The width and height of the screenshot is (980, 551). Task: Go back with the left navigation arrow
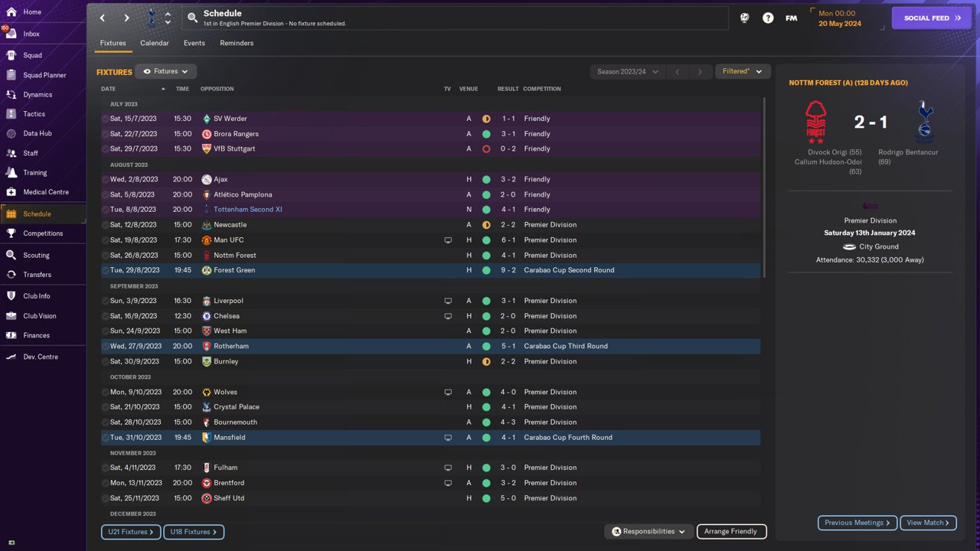point(103,18)
